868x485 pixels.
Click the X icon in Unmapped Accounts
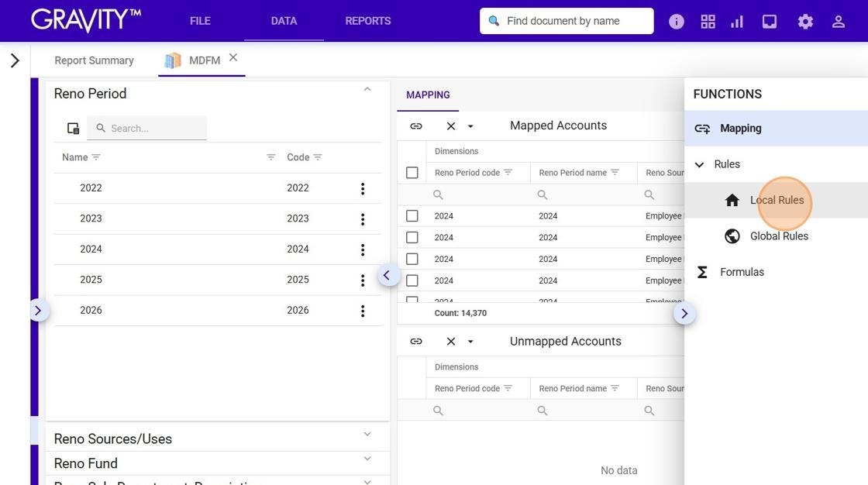click(450, 342)
